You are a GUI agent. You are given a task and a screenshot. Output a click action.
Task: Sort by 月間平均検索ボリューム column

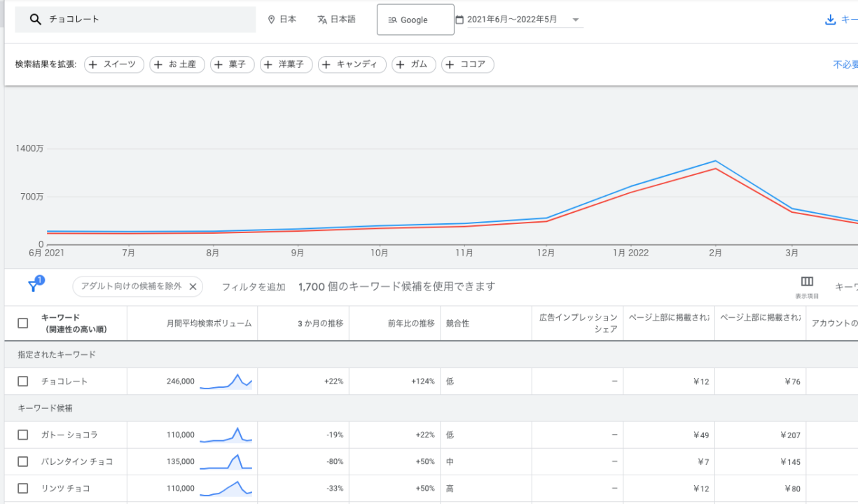click(209, 323)
